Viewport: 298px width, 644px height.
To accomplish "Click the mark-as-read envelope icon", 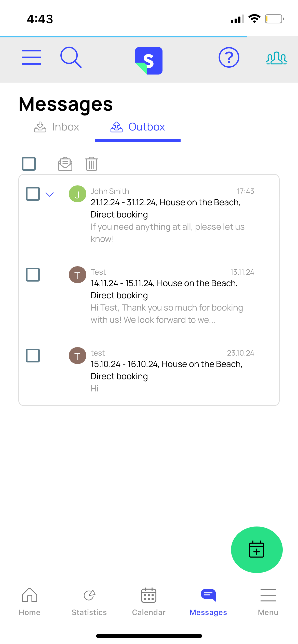I will [x=65, y=164].
